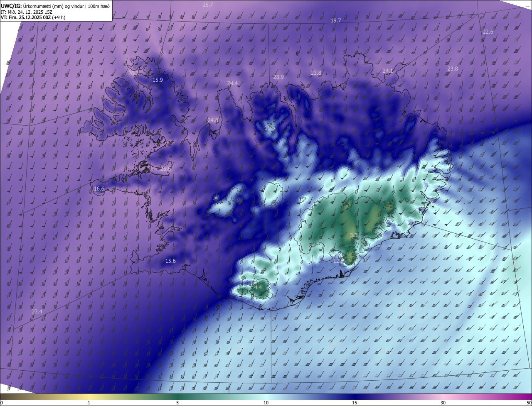Click the 15.6 value on the map
Screen dimensions: 532x406
pos(170,261)
